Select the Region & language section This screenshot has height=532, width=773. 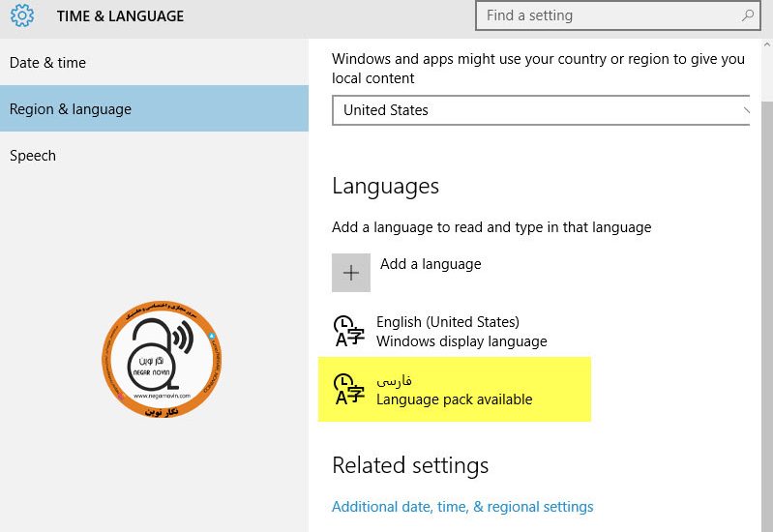pyautogui.click(x=154, y=108)
